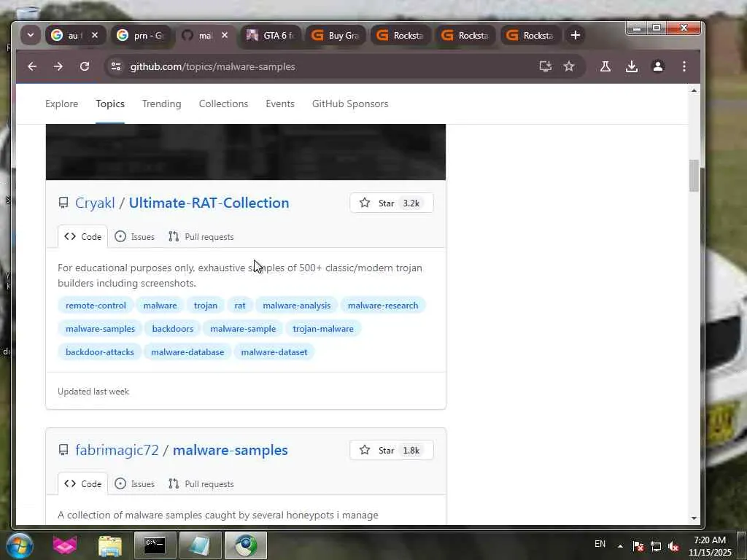The height and width of the screenshot is (560, 747).
Task: Click the remote-control topic tag
Action: coord(96,306)
